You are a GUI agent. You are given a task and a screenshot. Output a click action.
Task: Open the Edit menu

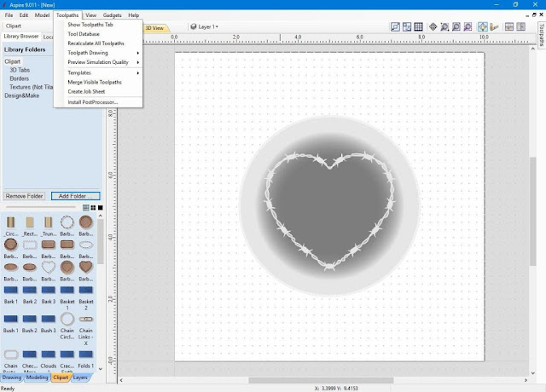coord(24,15)
